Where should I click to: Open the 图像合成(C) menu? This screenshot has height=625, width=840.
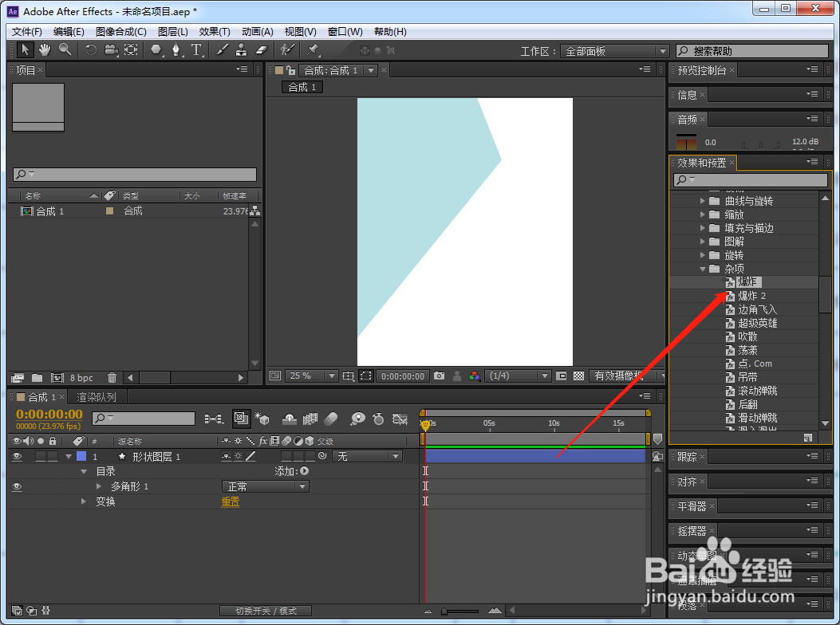pos(121,32)
